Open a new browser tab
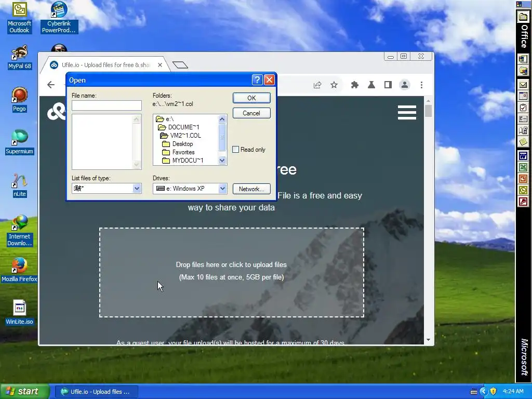Screen dimensions: 532x399 (x=180, y=65)
